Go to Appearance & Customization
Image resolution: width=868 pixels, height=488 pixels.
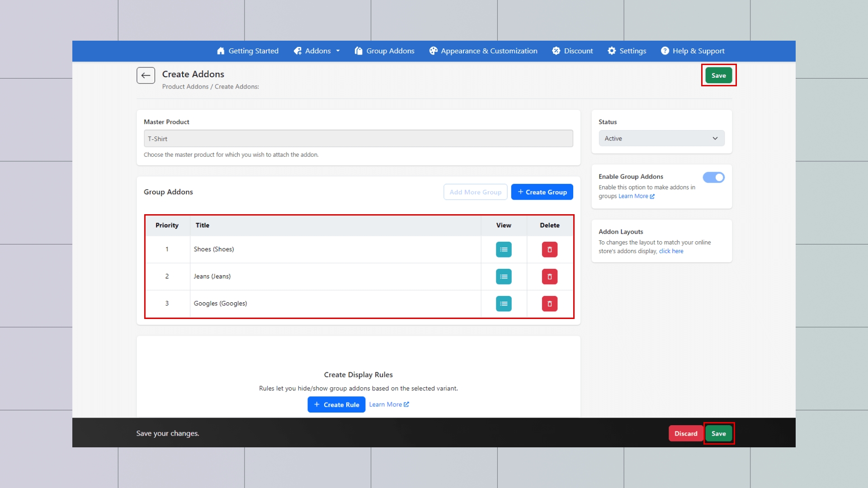(x=483, y=51)
